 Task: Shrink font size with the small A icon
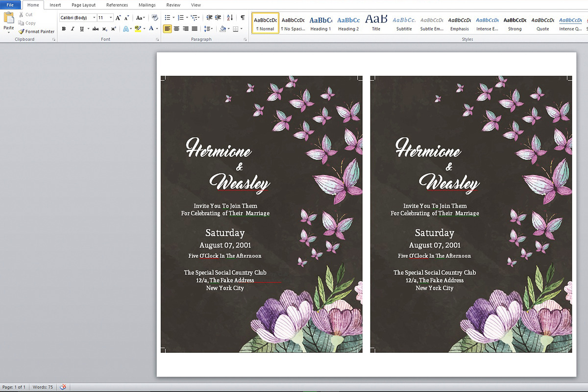(x=126, y=18)
